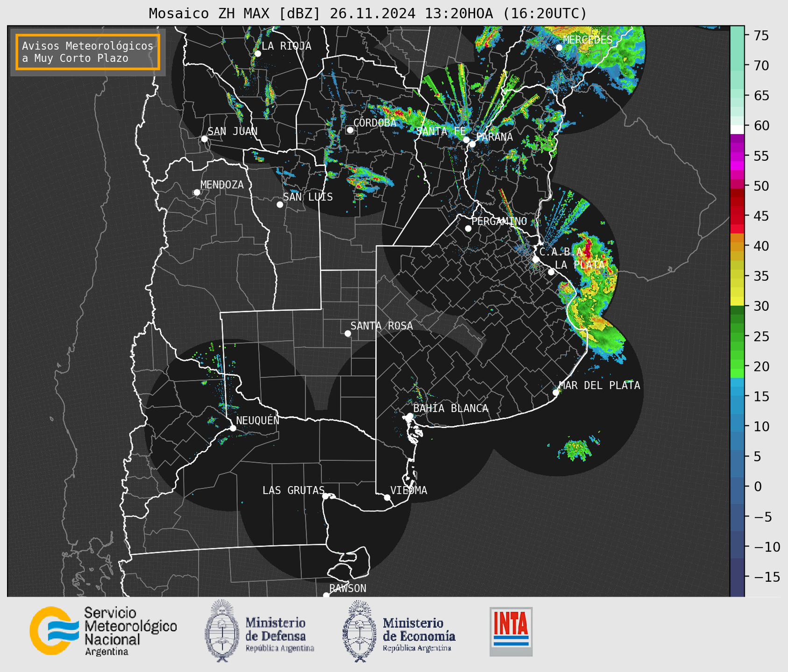Click the Ministerio de Defensa emblem
Viewport: 788px width, 672px height.
[x=221, y=631]
